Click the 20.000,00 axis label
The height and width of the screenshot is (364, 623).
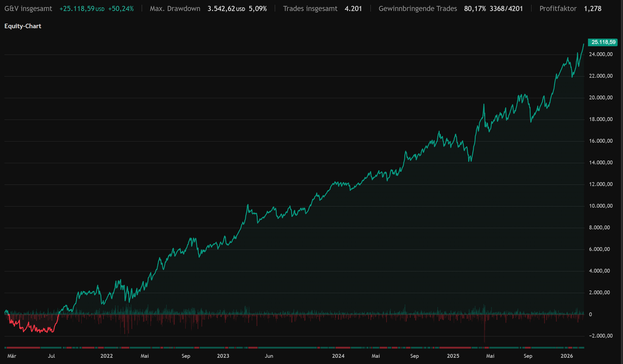pyautogui.click(x=601, y=97)
